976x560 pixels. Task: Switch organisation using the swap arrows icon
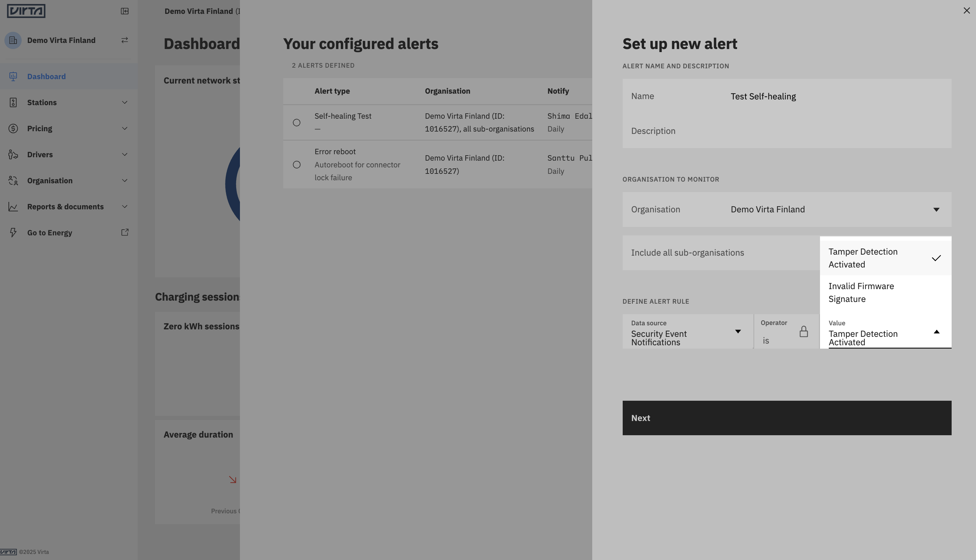point(125,40)
